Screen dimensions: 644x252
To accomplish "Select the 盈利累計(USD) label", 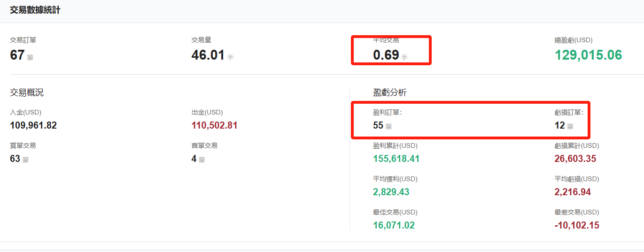I will pos(395,146).
